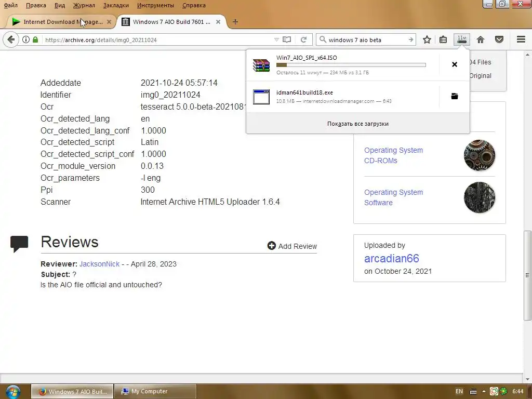Click the green clover tray icon

[x=503, y=391]
